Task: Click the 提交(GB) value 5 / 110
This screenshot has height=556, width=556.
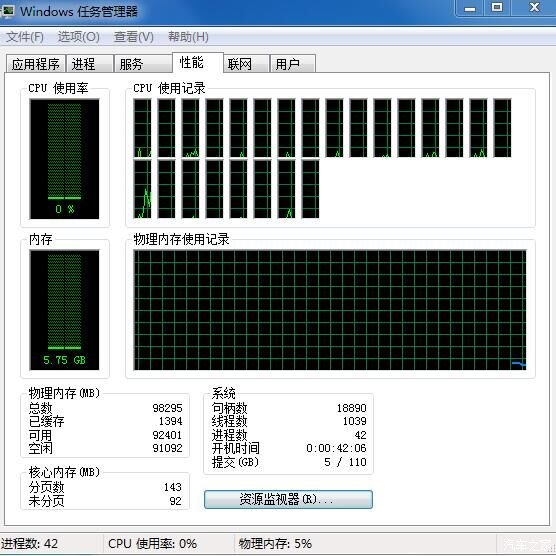Action: pos(345,462)
